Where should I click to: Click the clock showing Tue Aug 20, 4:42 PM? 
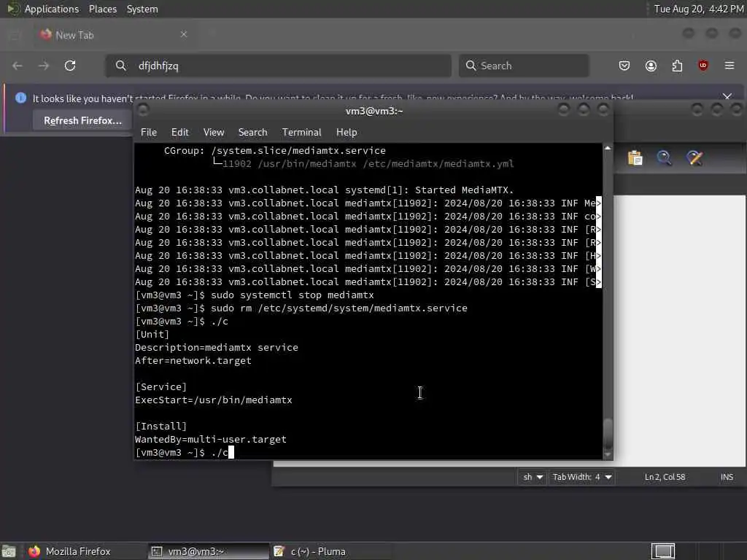pos(698,9)
